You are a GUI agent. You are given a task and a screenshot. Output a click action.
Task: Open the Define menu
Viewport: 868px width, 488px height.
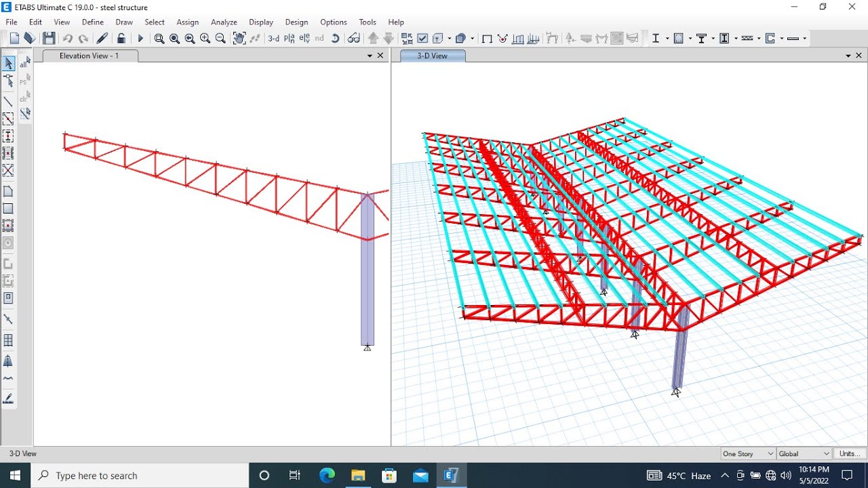93,22
